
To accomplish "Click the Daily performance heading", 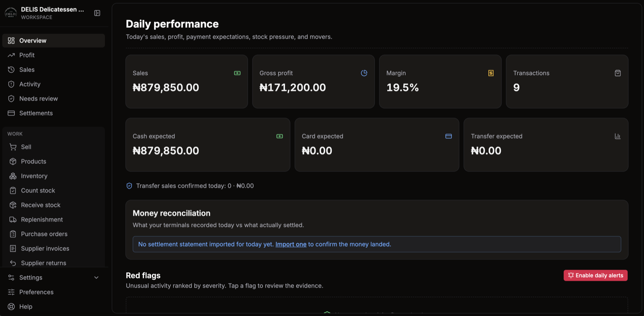I will tap(172, 24).
